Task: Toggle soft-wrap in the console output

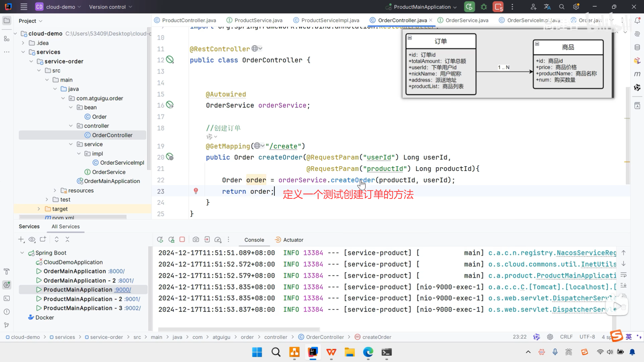Action: (x=624, y=275)
